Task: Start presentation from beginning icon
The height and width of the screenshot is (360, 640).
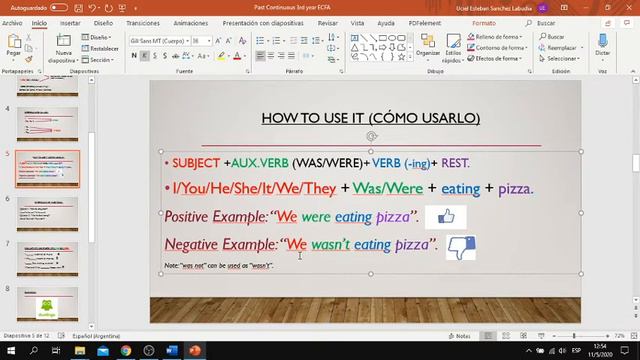Action: coord(122,8)
